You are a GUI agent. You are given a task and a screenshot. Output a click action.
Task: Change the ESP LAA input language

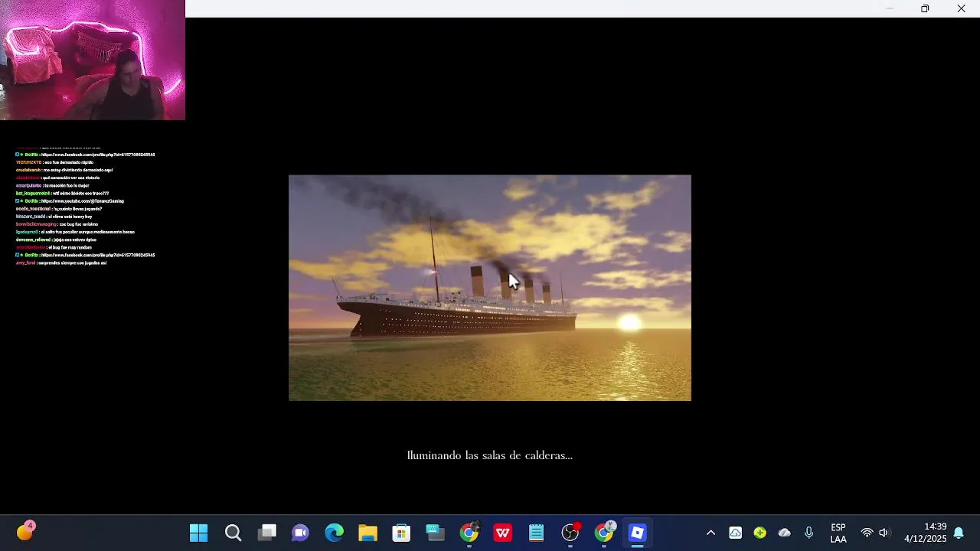[x=838, y=533]
